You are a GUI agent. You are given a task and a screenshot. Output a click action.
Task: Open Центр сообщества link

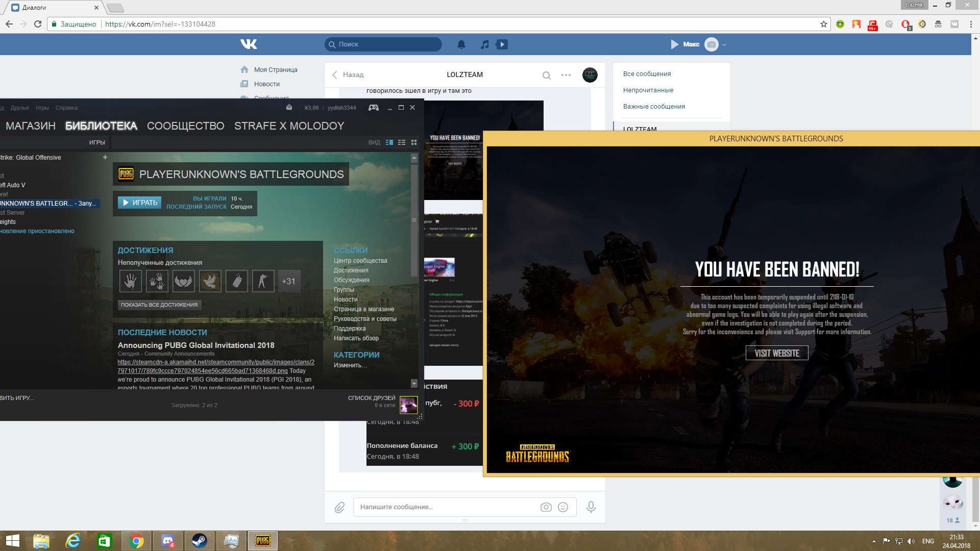(x=360, y=261)
